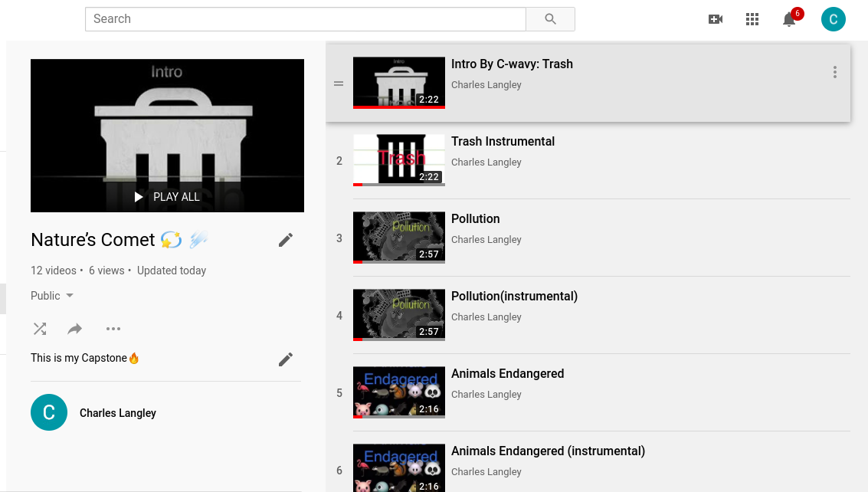Expand the Public privacy dropdown
Image resolution: width=868 pixels, height=492 pixels.
[52, 296]
